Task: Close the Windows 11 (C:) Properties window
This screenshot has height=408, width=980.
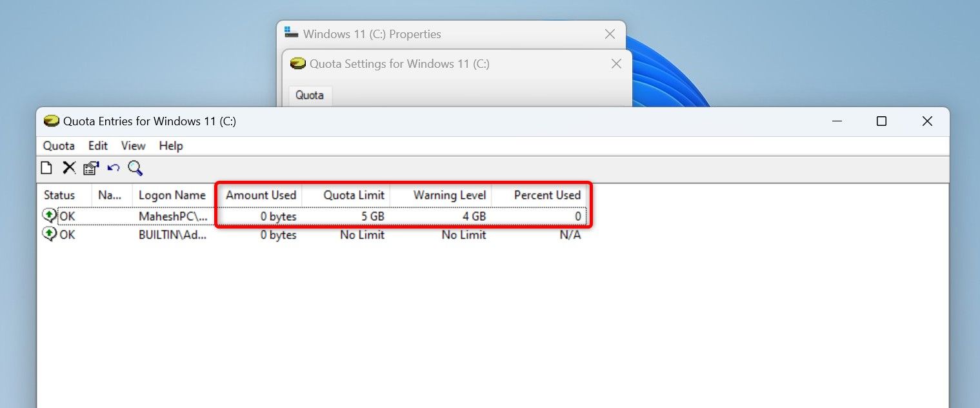Action: 610,34
